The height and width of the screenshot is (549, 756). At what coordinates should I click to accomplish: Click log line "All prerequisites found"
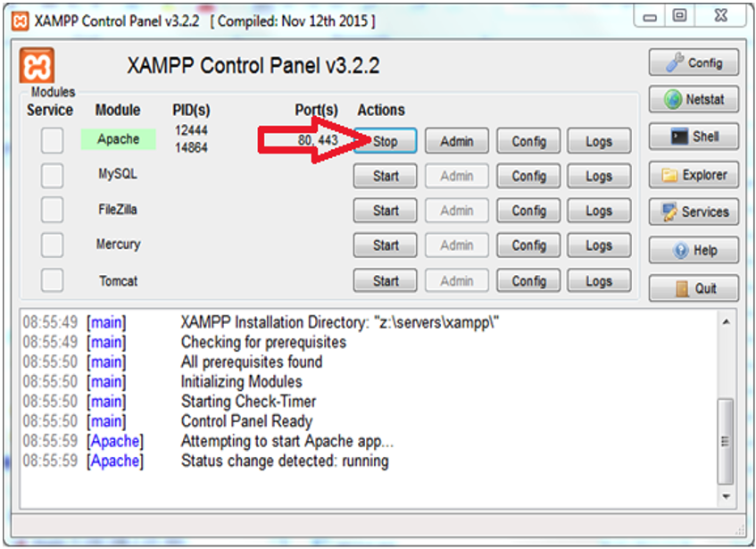tap(252, 362)
